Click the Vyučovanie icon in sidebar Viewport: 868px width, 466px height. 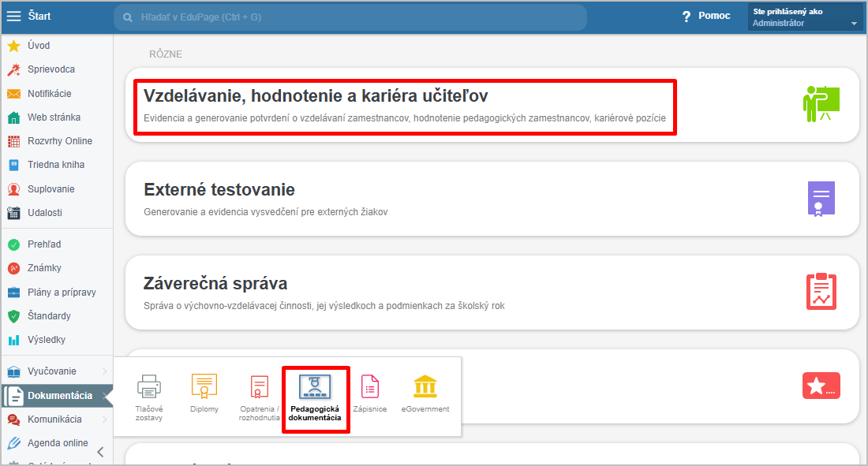[14, 372]
